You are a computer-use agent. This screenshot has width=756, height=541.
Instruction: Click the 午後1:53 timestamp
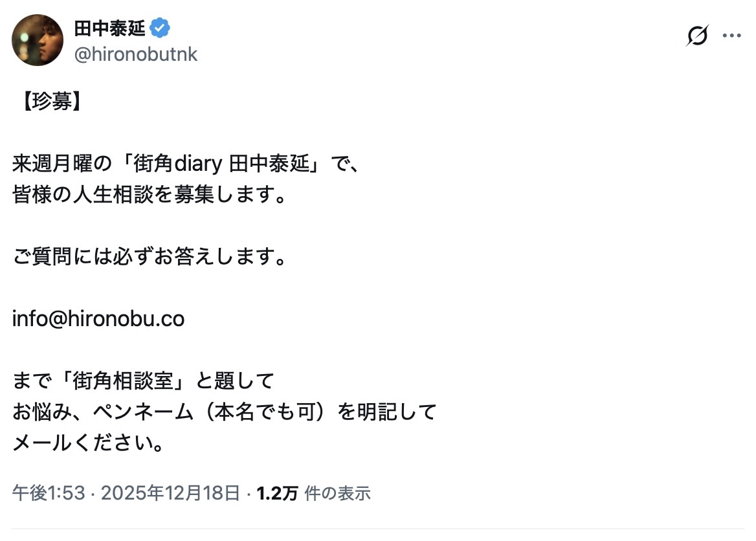click(x=49, y=494)
